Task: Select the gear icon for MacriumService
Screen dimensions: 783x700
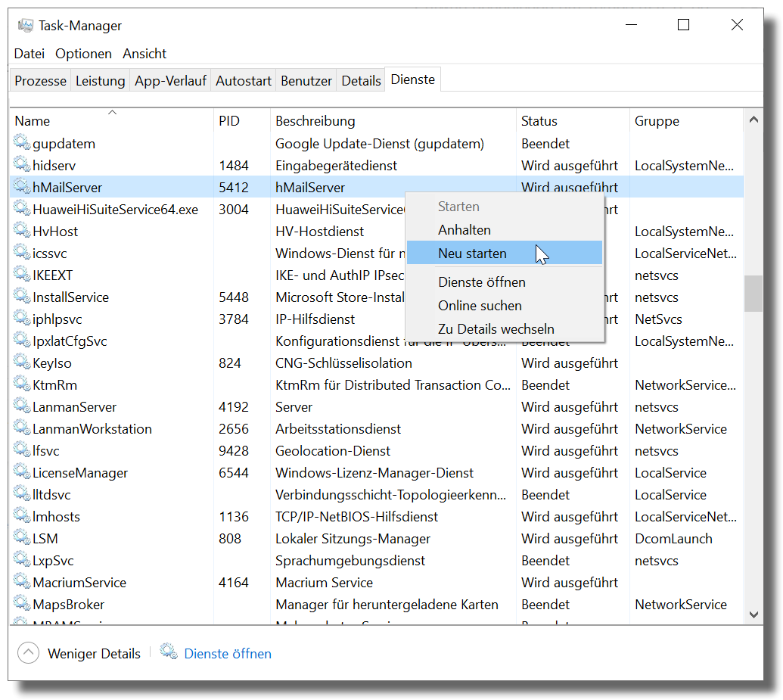Action: (21, 583)
